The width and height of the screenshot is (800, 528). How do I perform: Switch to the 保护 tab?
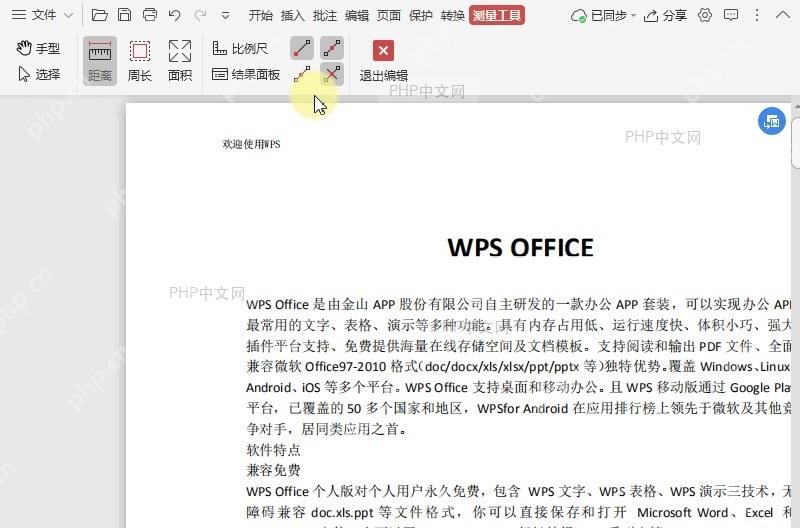pyautogui.click(x=421, y=16)
